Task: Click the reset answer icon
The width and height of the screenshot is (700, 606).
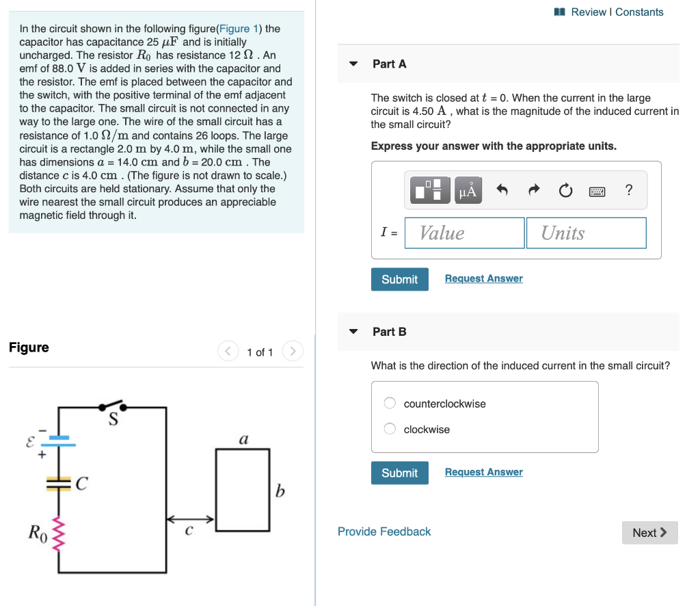Action: (565, 191)
